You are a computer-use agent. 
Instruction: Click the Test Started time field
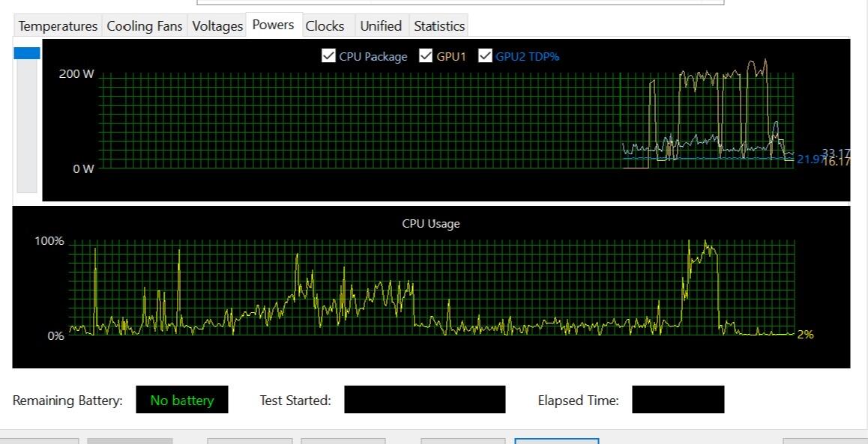coord(424,400)
